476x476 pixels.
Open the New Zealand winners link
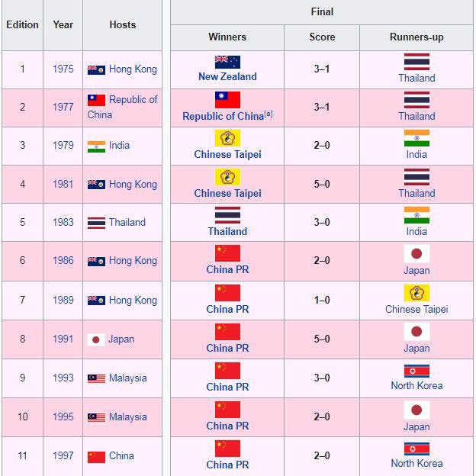tap(227, 76)
